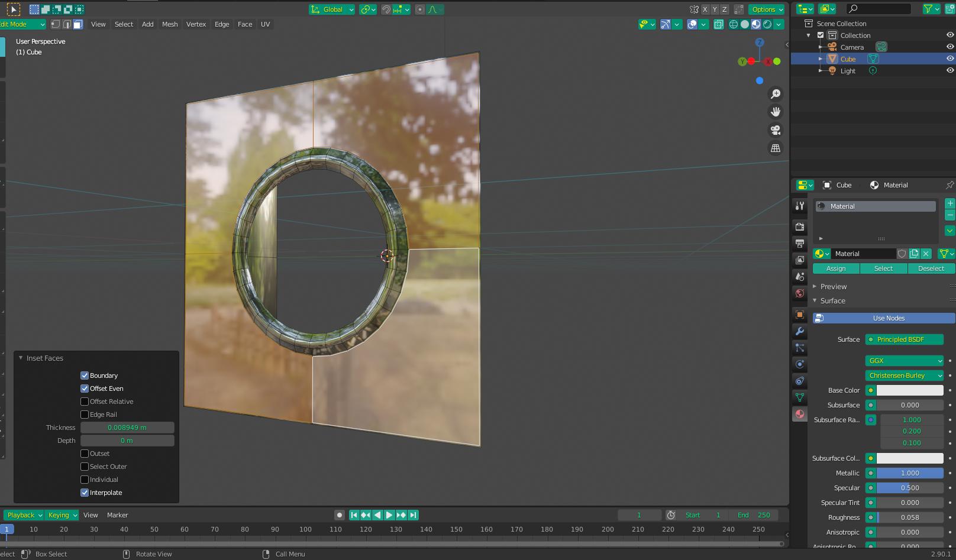956x560 pixels.
Task: Toggle fake user shield icon
Action: 902,254
